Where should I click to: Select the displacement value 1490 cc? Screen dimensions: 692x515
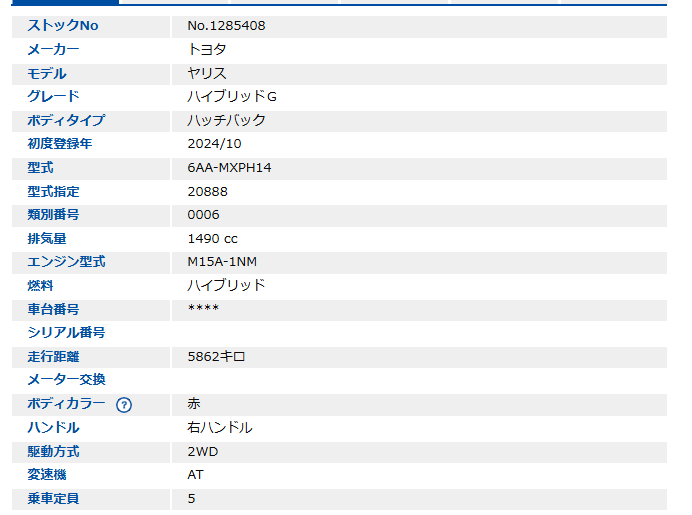click(213, 239)
